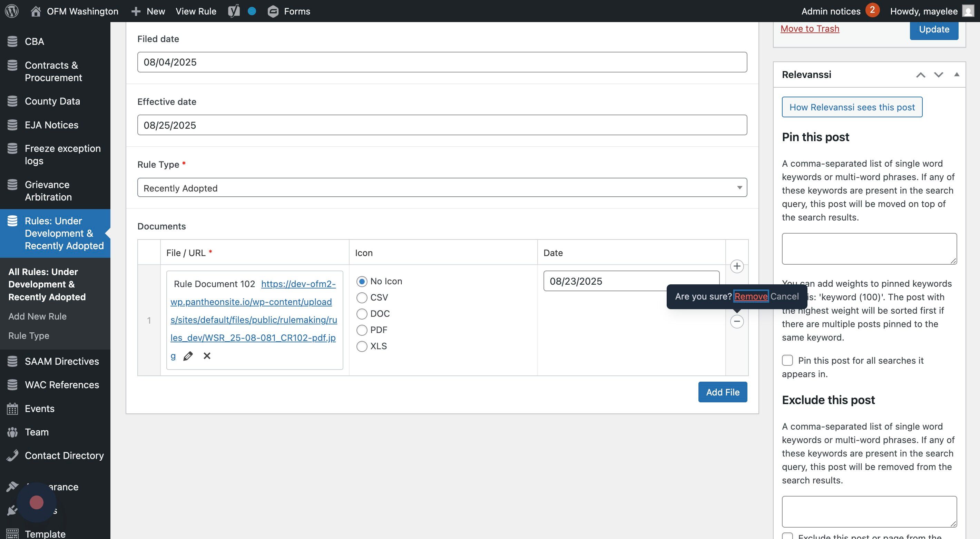Viewport: 980px width, 539px height.
Task: Select the PDF icon radio button
Action: [x=362, y=330]
